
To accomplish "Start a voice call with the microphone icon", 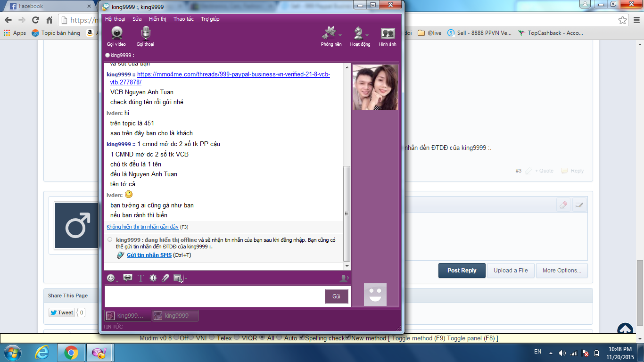I will [146, 33].
